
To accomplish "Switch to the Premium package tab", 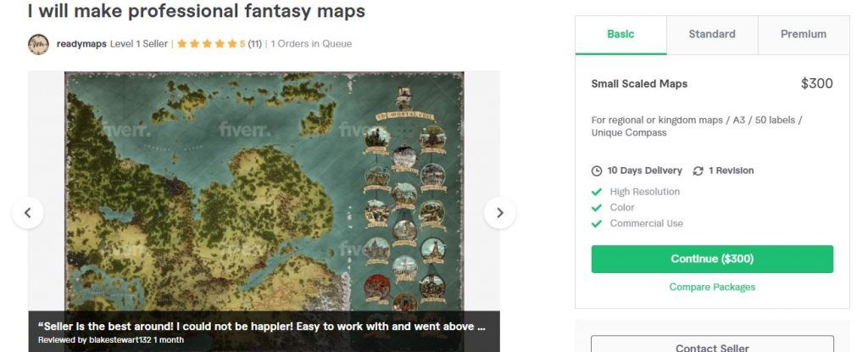I will pos(804,35).
